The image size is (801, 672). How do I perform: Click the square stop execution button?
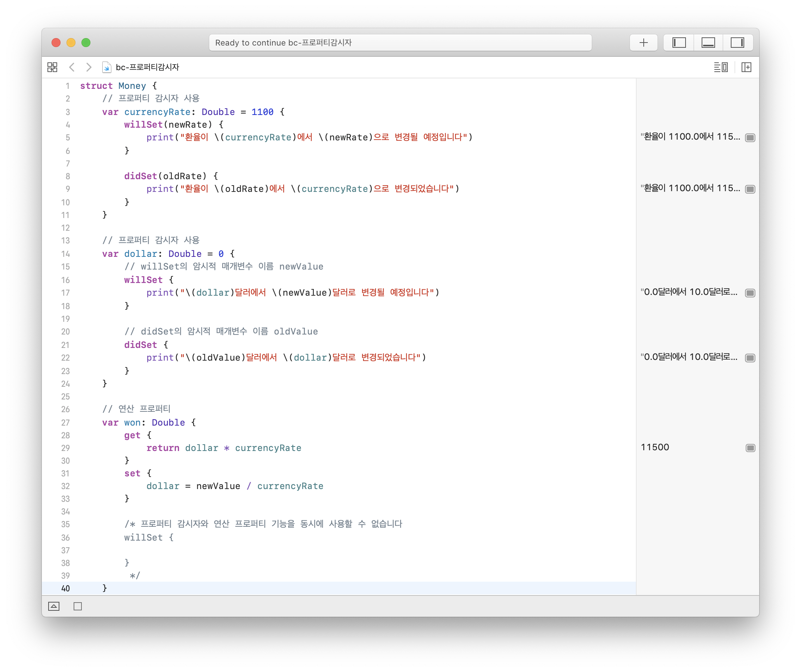78,606
